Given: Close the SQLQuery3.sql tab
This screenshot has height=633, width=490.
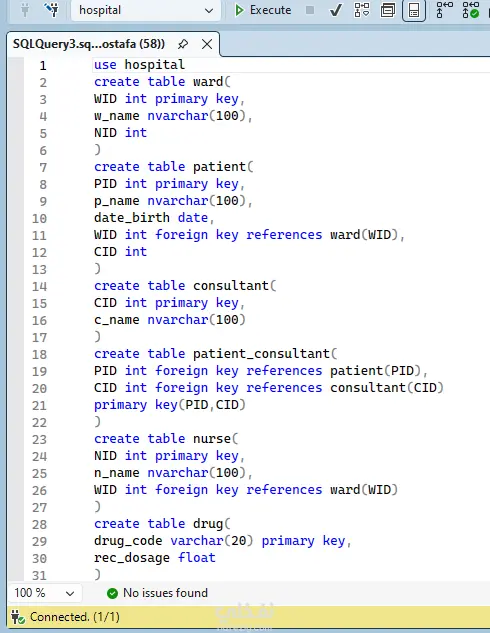Looking at the screenshot, I should (x=207, y=44).
